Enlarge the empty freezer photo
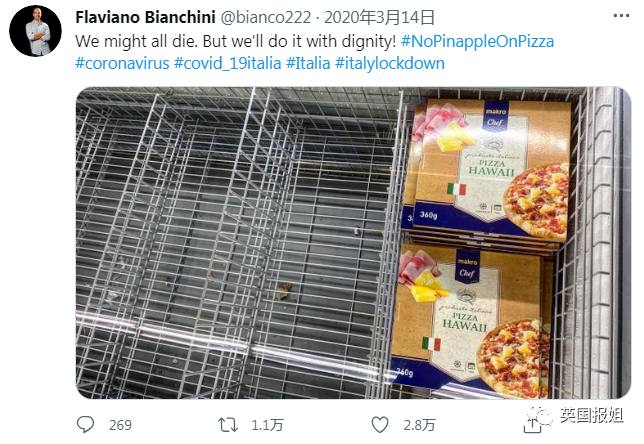The width and height of the screenshot is (644, 444). tap(353, 242)
